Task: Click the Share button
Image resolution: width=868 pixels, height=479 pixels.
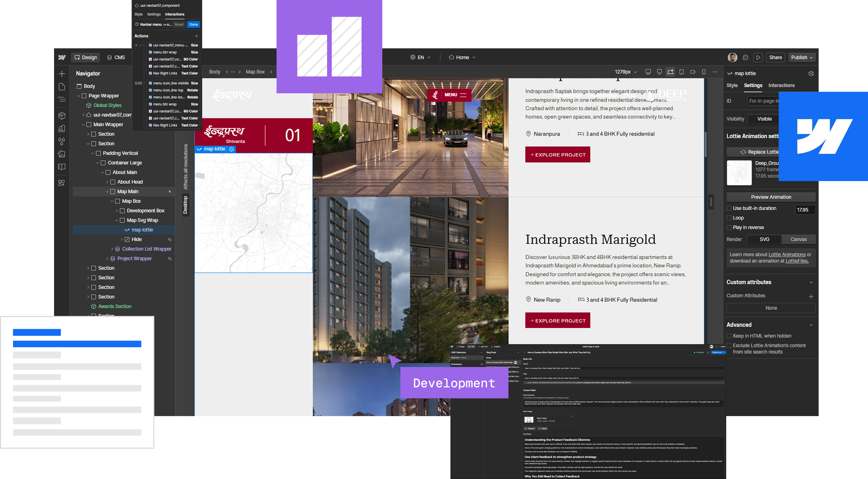Action: coord(775,58)
